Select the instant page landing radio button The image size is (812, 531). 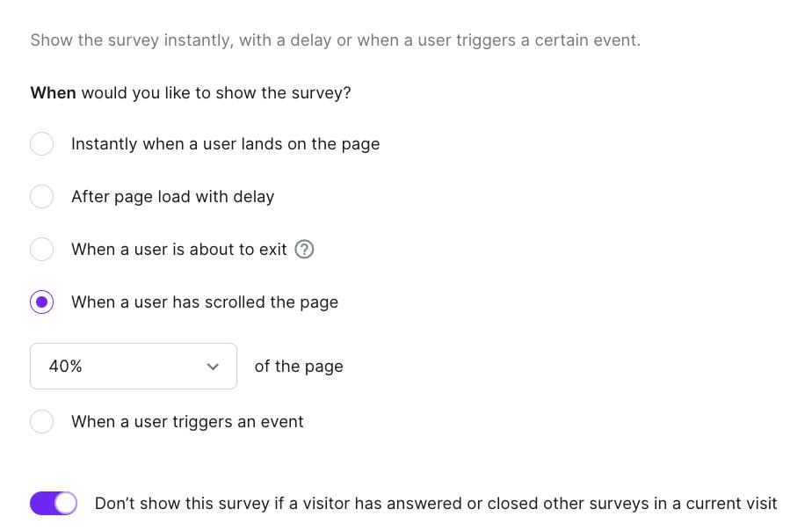[x=41, y=144]
